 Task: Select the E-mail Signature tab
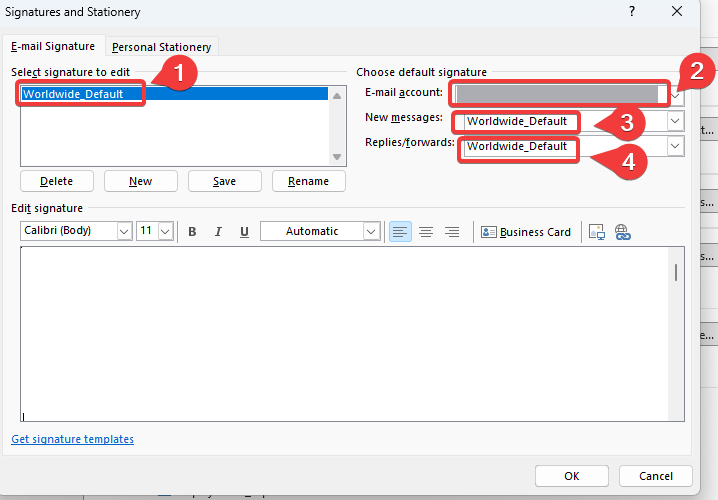pos(53,46)
